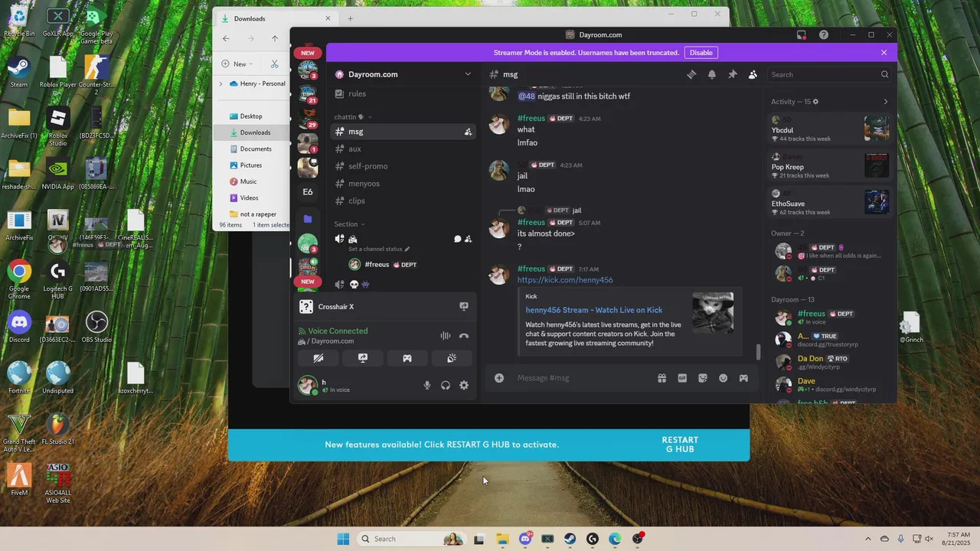Disconnect from voice with the hang-up icon
This screenshot has width=980, height=551.
coord(464,336)
